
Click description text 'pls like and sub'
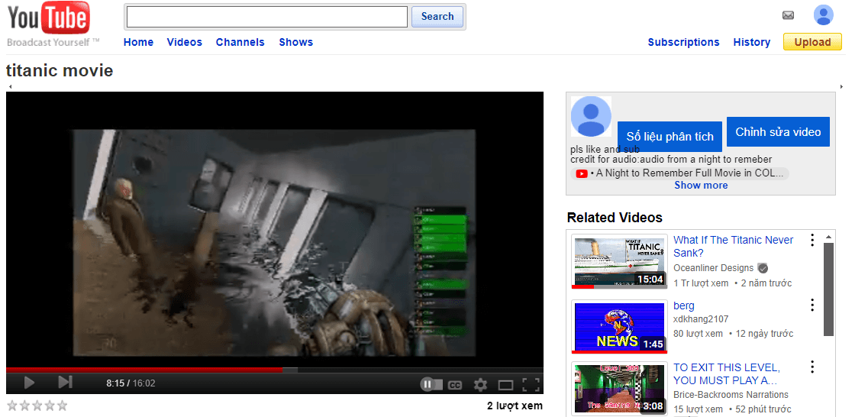605,150
